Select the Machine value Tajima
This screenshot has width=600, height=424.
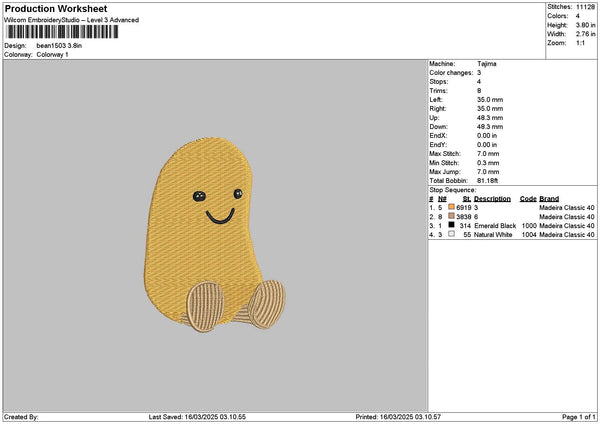pos(488,63)
